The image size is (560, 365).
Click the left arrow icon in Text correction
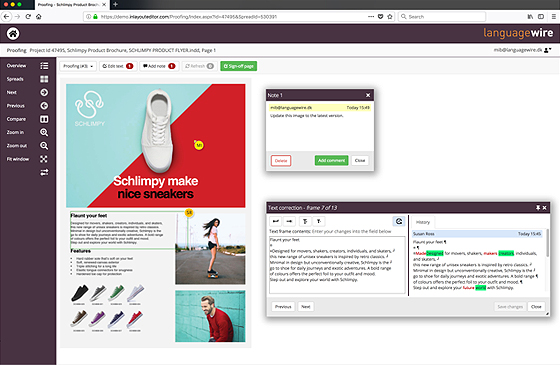pos(276,221)
